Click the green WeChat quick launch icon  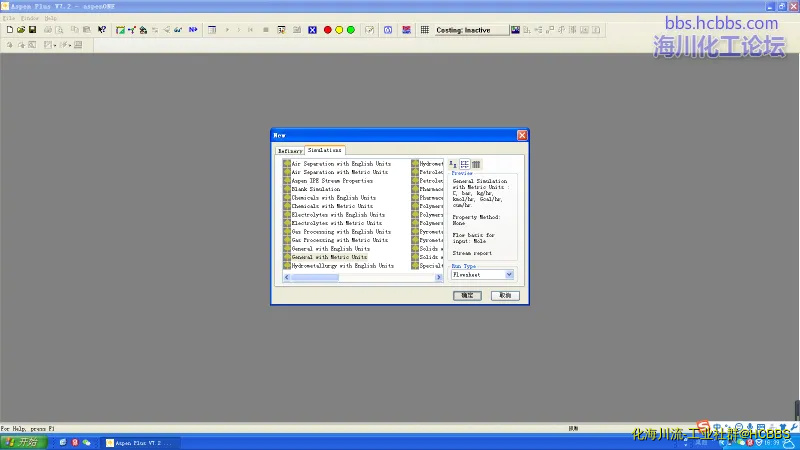pyautogui.click(x=87, y=443)
